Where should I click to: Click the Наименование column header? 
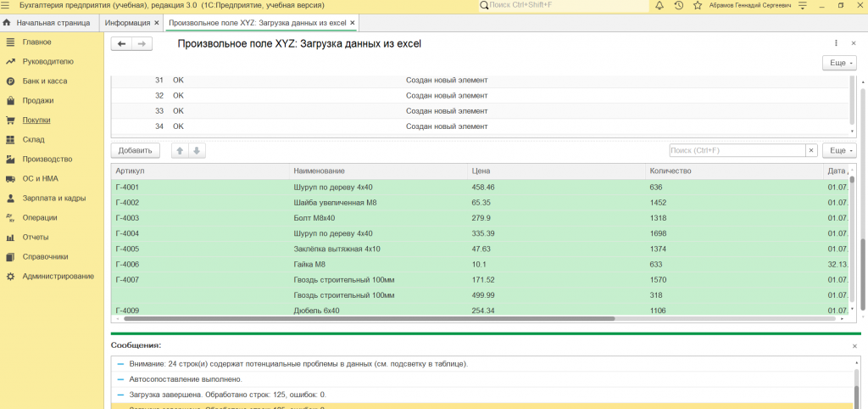click(379, 171)
